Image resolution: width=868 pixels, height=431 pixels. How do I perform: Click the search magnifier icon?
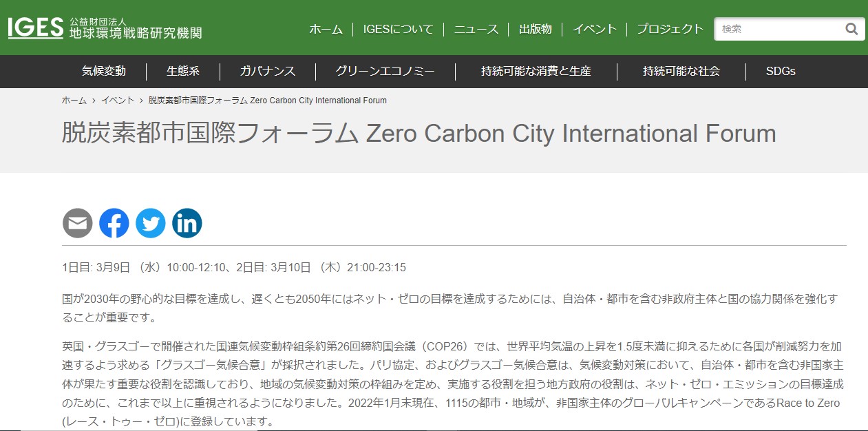point(851,29)
